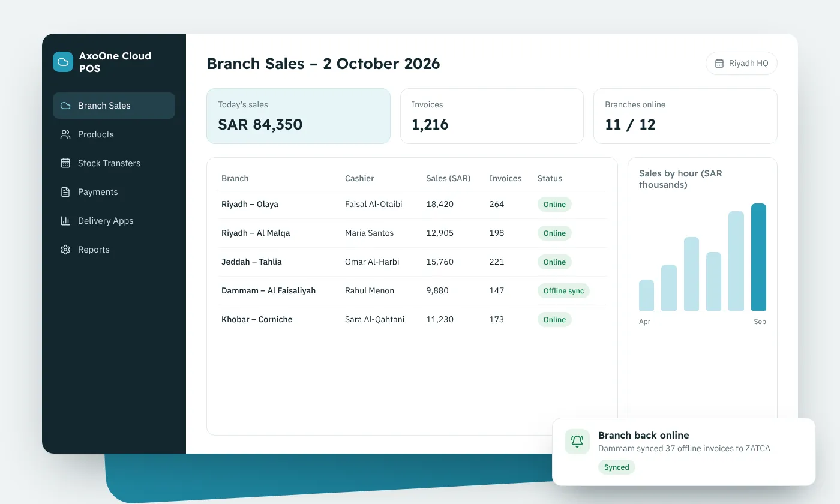Click the bar chart icon beside Delivery Apps
The width and height of the screenshot is (840, 504).
65,221
